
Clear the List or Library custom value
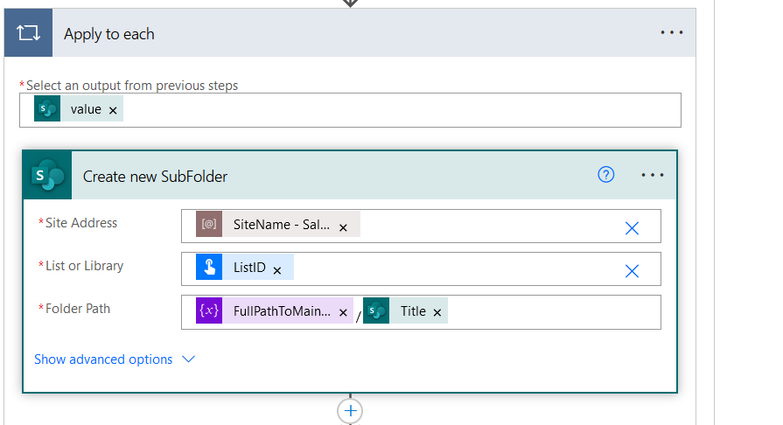[x=632, y=271]
